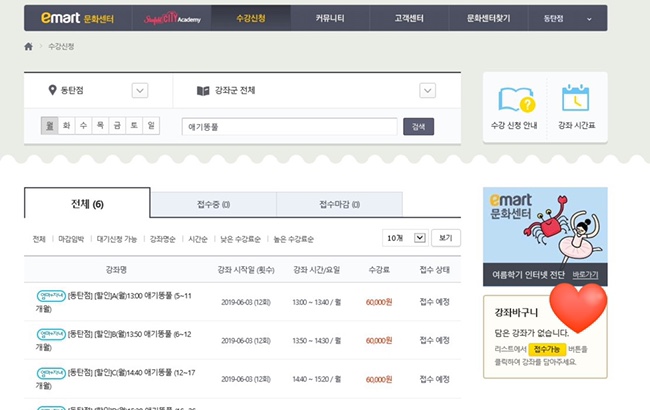
Task: Open the 고객센터 menu
Action: (409, 18)
